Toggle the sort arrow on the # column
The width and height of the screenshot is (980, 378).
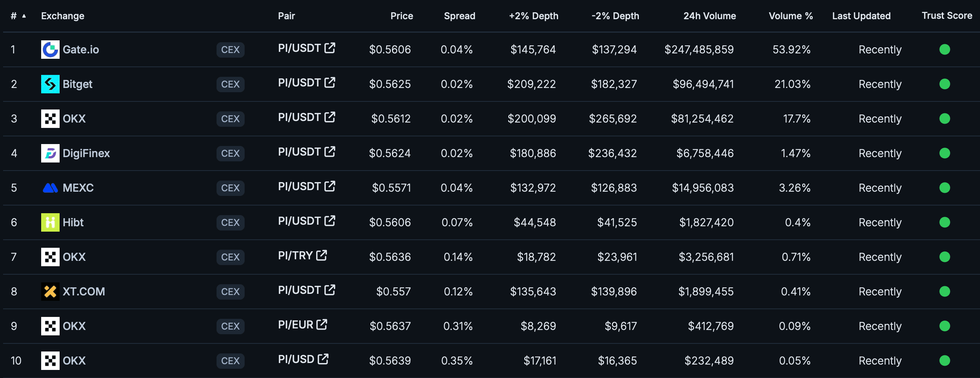(24, 16)
